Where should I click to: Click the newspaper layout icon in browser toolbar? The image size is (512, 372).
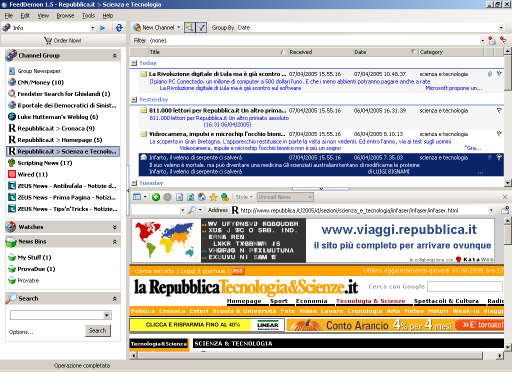[137, 197]
